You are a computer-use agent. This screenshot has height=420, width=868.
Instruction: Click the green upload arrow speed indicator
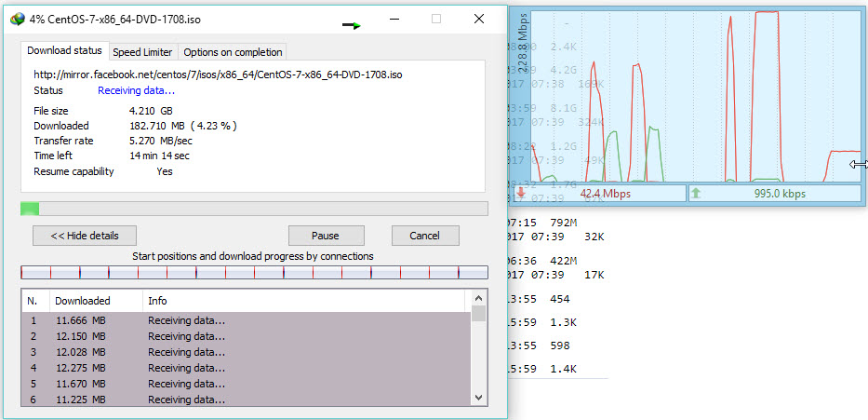[x=696, y=194]
